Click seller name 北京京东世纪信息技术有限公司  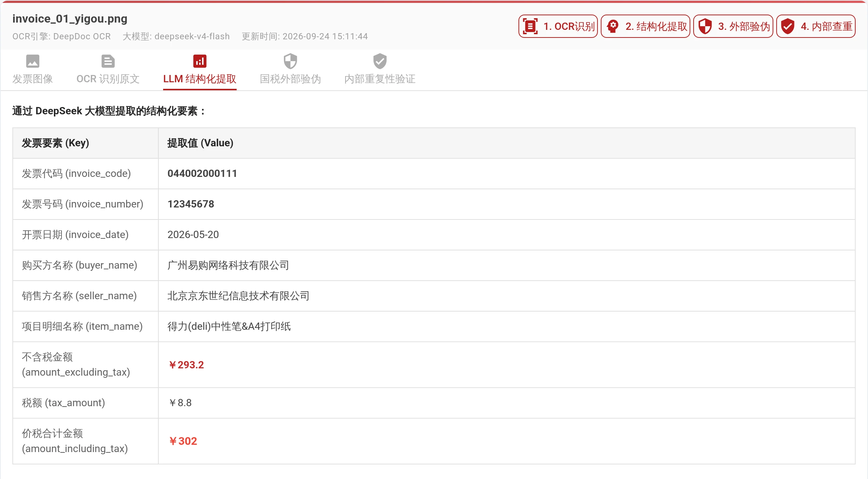pyautogui.click(x=238, y=296)
